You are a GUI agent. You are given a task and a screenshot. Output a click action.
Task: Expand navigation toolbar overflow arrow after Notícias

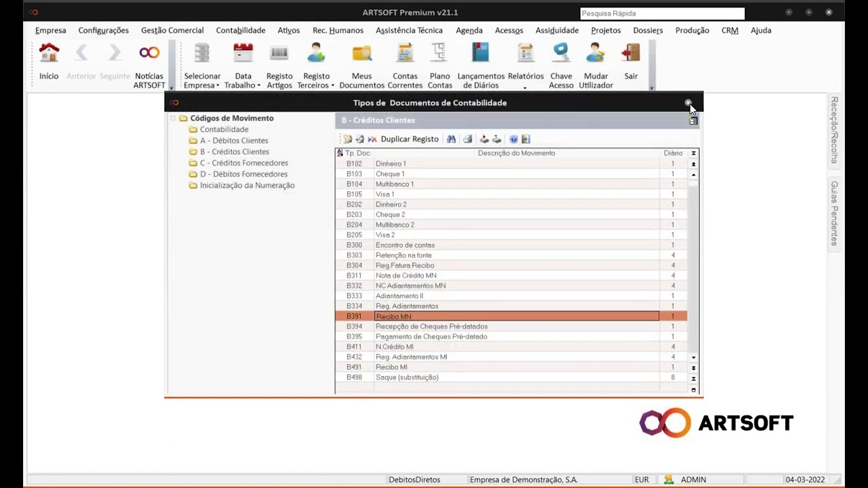pos(172,87)
